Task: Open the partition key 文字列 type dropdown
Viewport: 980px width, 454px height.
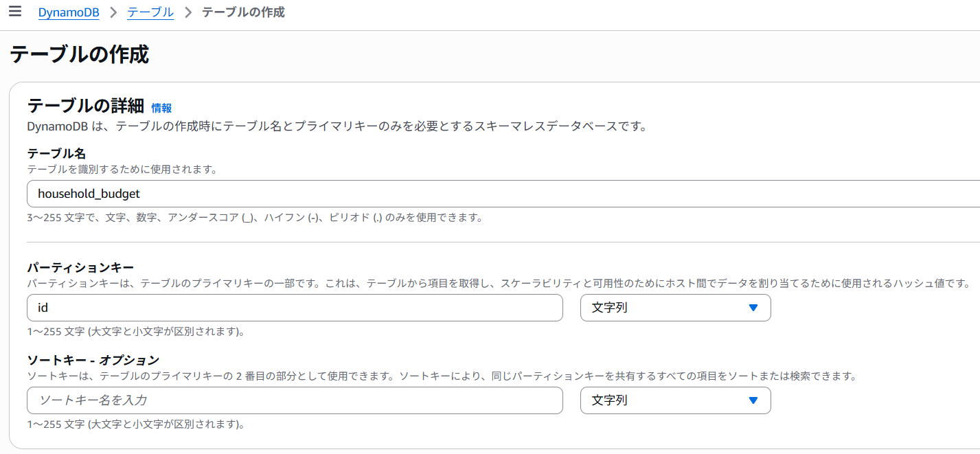Action: tap(675, 308)
